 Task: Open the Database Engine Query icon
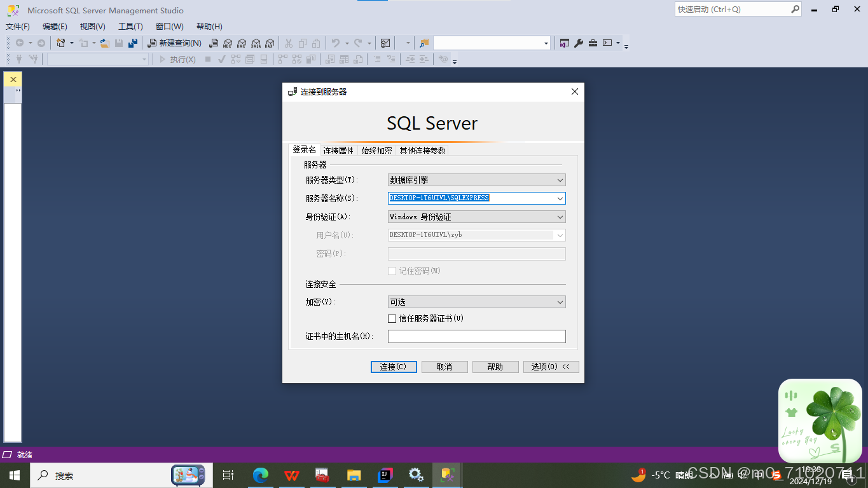[x=214, y=43]
